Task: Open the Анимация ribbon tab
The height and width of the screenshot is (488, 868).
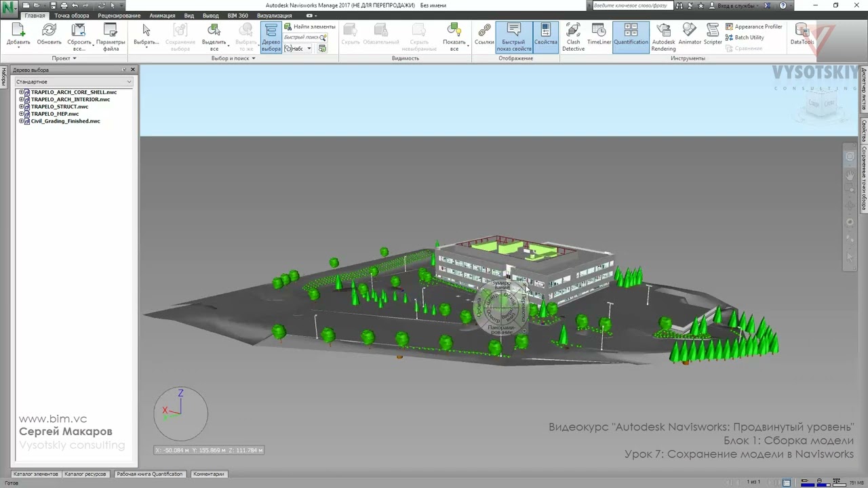Action: [x=162, y=16]
